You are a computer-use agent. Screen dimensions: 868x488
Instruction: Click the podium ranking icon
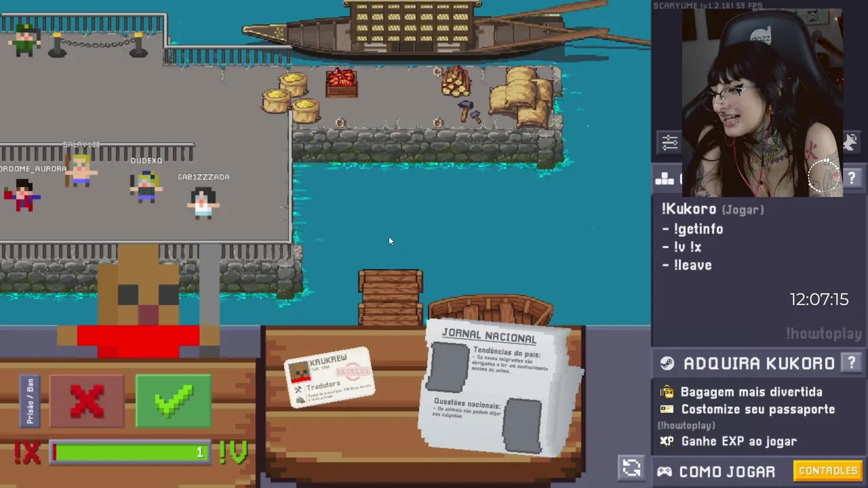tap(665, 179)
